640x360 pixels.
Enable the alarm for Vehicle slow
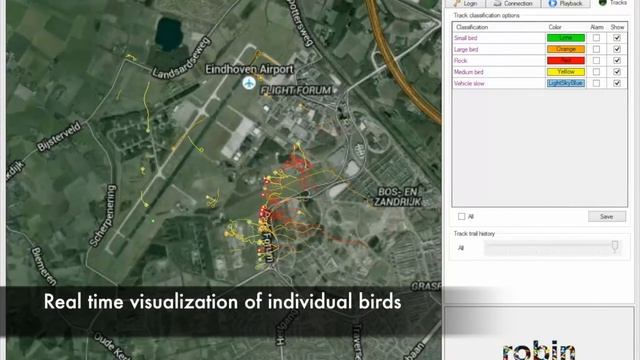596,83
